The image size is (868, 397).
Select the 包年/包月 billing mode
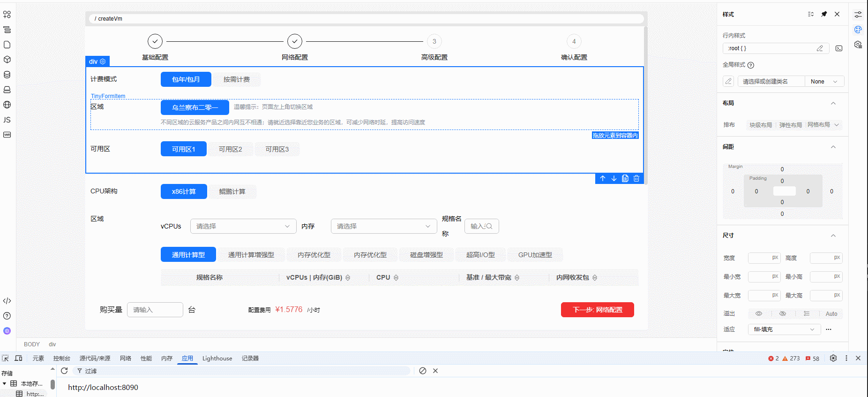coord(186,79)
